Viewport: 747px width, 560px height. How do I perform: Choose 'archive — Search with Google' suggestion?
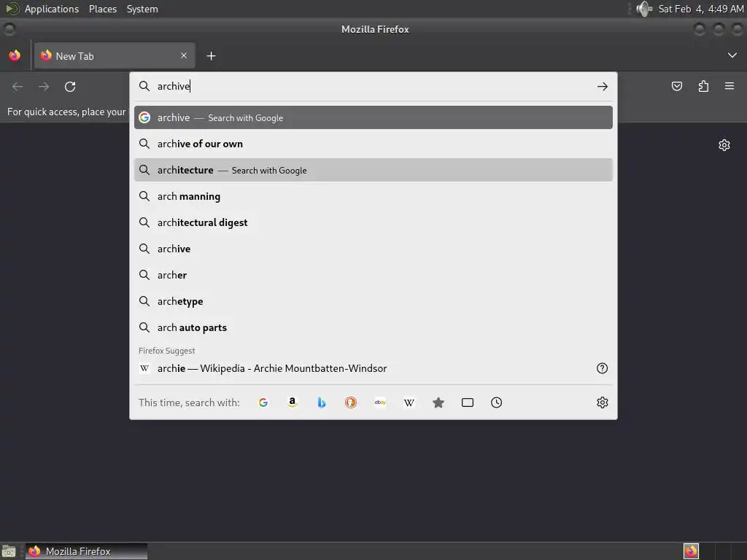coord(373,117)
